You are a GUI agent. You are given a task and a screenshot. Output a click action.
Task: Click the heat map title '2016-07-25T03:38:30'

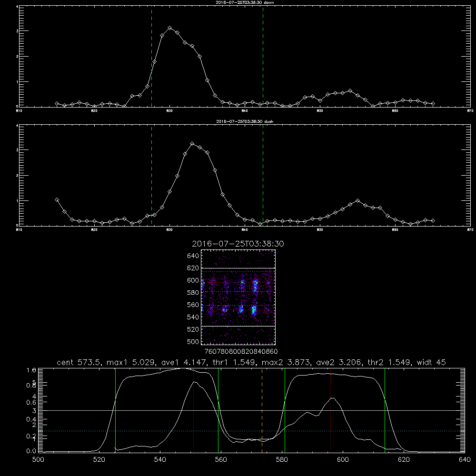coord(238,244)
